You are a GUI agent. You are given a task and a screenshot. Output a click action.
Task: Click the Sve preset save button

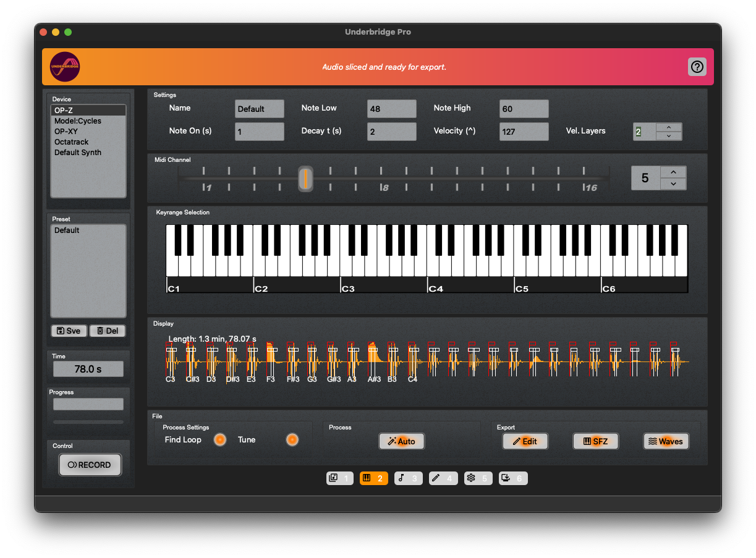coord(69,331)
